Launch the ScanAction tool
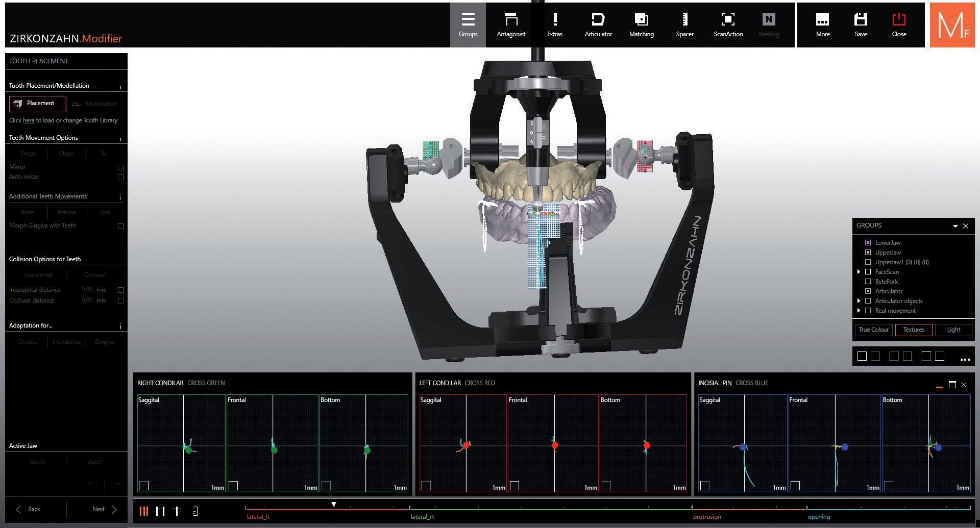 (728, 25)
